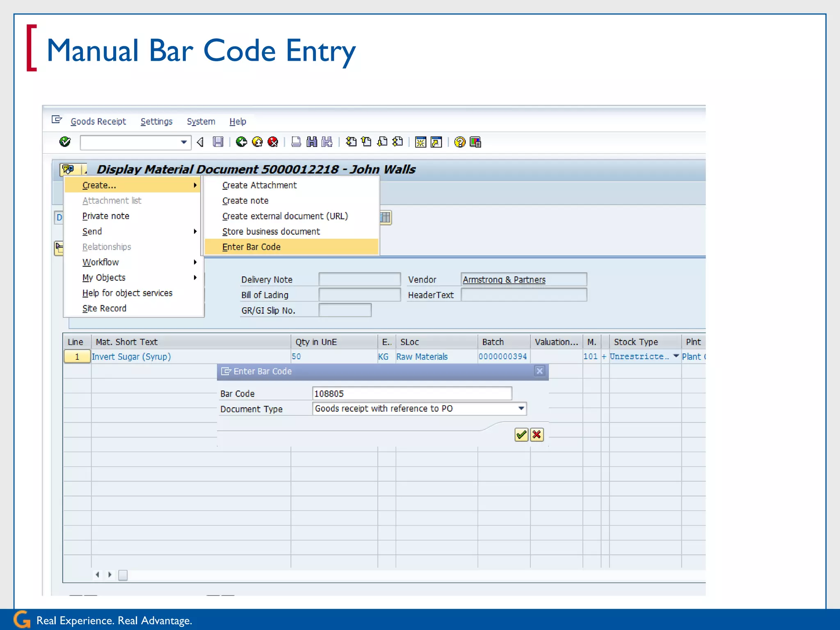The image size is (840, 630).
Task: Click the Find binoculars icon
Action: (x=312, y=142)
